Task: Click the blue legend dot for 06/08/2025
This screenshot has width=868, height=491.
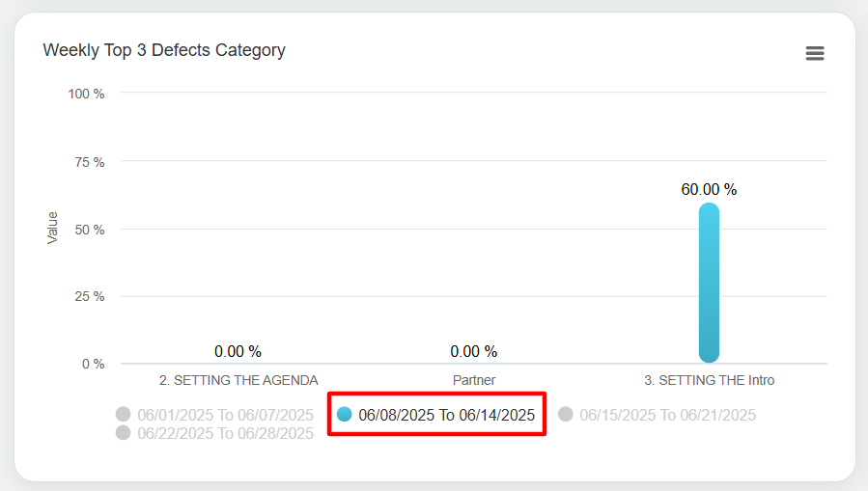Action: click(345, 415)
